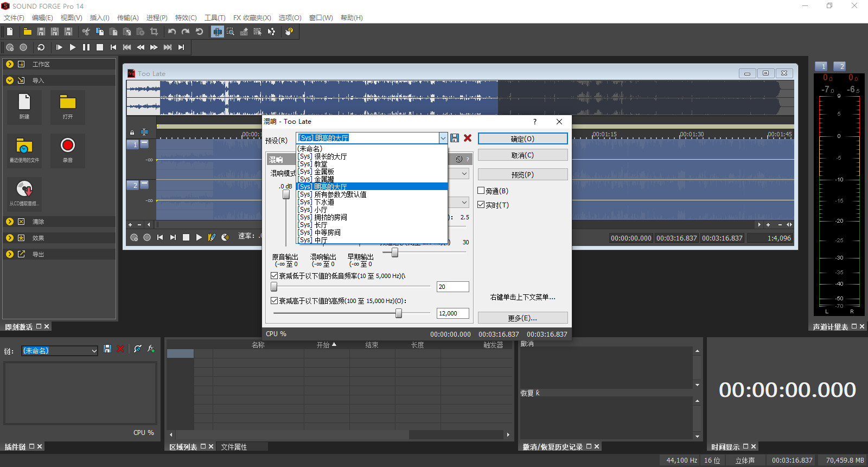Open the plugin chain preset dropdown
Image resolution: width=868 pixels, height=467 pixels.
pyautogui.click(x=94, y=351)
